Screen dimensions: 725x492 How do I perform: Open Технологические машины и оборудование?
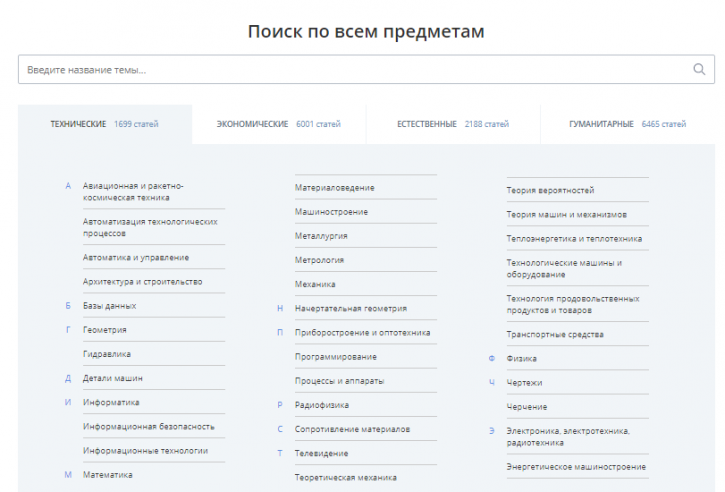coord(564,269)
